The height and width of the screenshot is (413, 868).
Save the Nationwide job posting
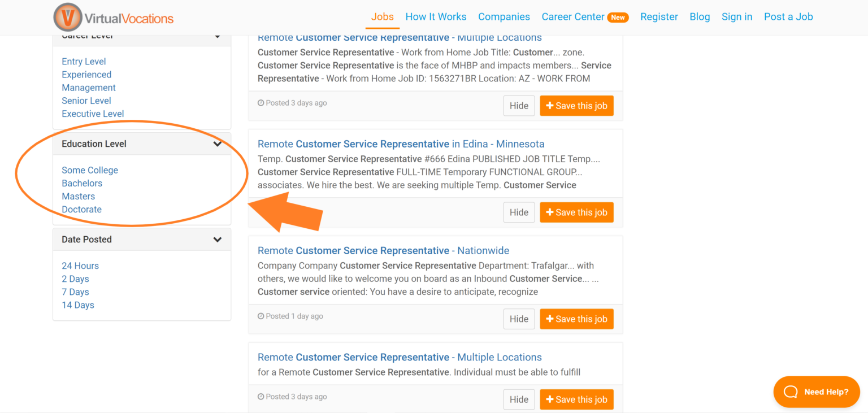(576, 319)
